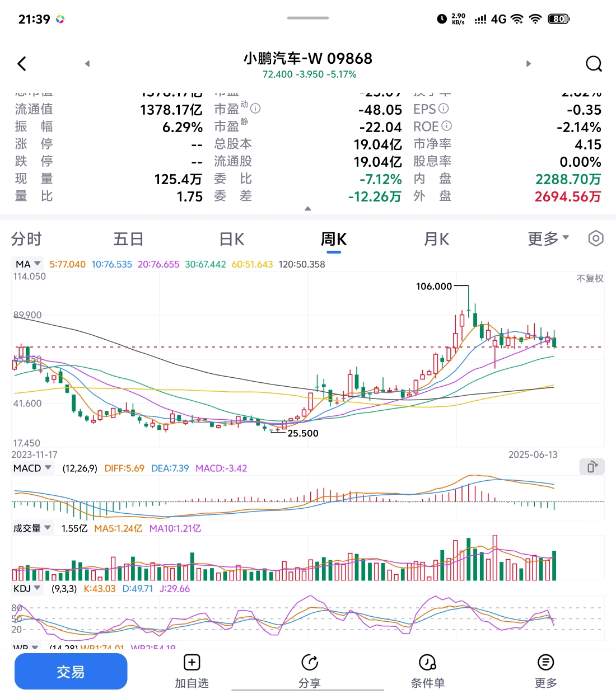Tap the status bar clock 21:39
This screenshot has height=694, width=616.
(34, 19)
